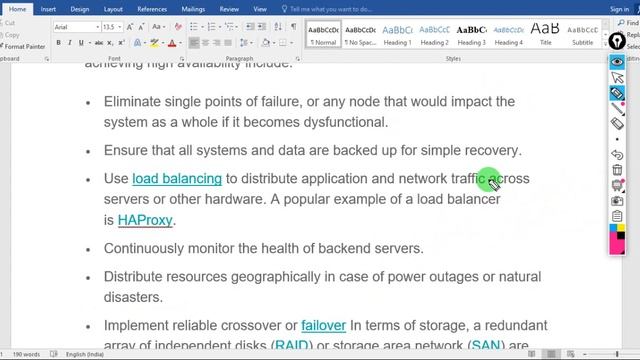Viewport: 640px width, 360px height.
Task: Undo last annotation with the curved arrow
Action: click(x=617, y=155)
